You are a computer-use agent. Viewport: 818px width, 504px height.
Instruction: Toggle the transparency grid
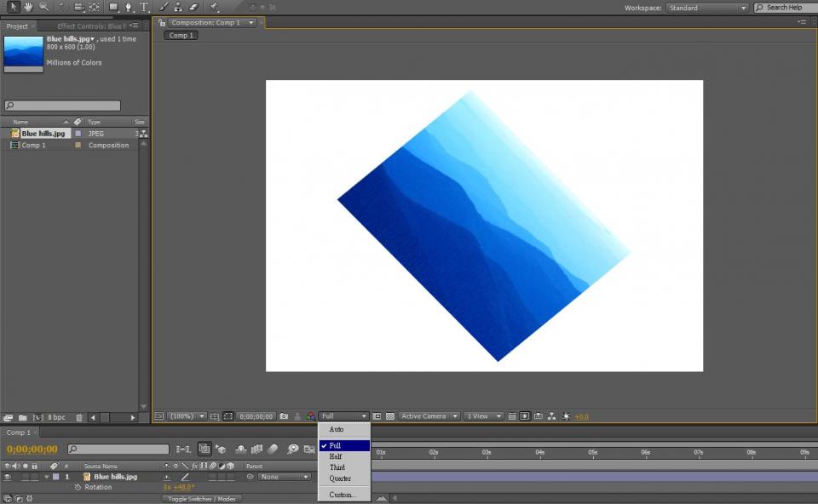click(x=390, y=416)
